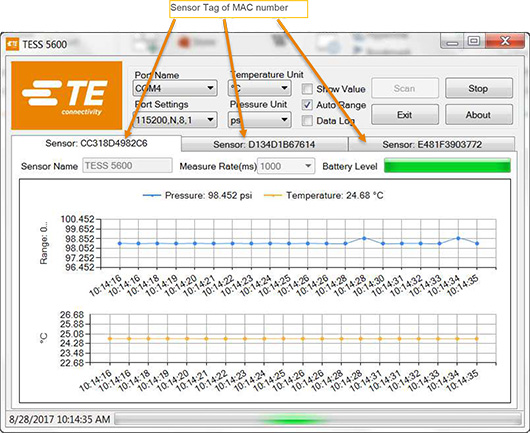
Task: Maximize the TESS 5600 window
Action: (x=474, y=41)
